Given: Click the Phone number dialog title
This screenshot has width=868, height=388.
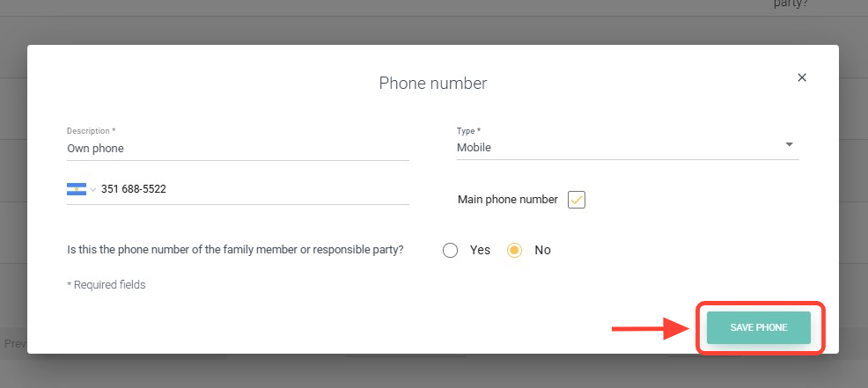Looking at the screenshot, I should pos(433,84).
